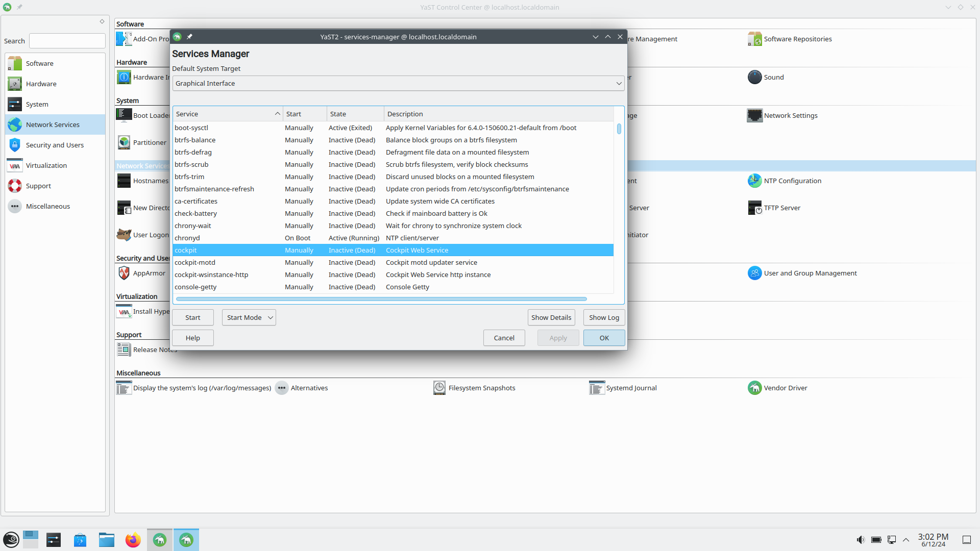980x551 pixels.
Task: Select Network Services in the sidebar
Action: pyautogui.click(x=55, y=124)
